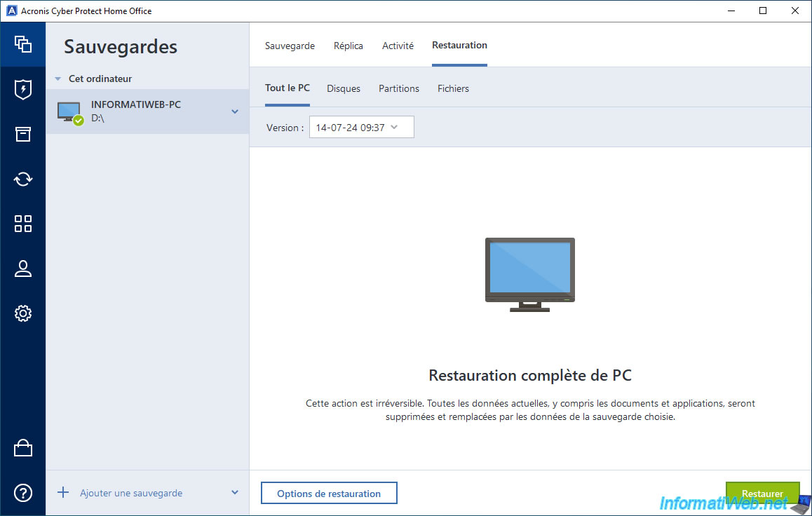Expand the INFORMATIWEB-PC backup chevron
This screenshot has height=516, width=812.
235,111
